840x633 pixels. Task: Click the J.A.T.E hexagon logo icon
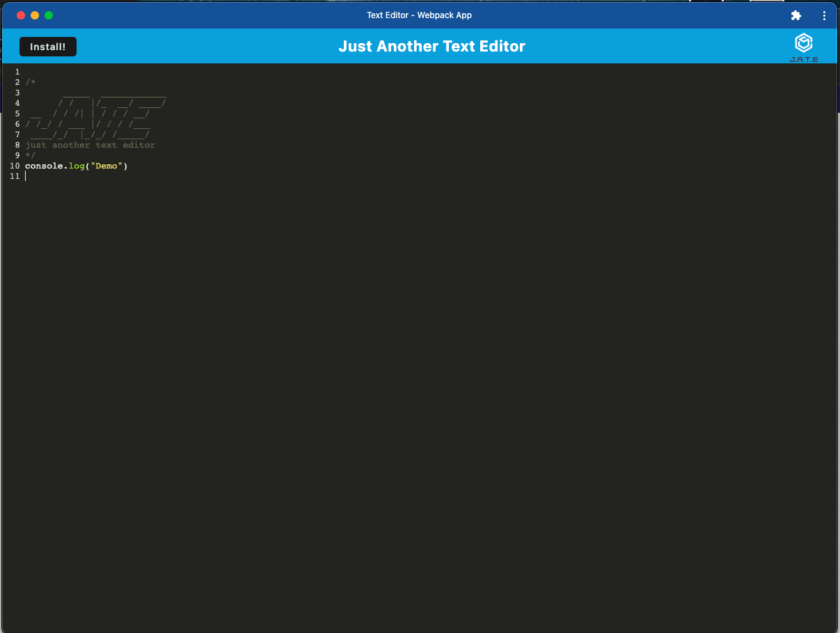click(x=804, y=42)
